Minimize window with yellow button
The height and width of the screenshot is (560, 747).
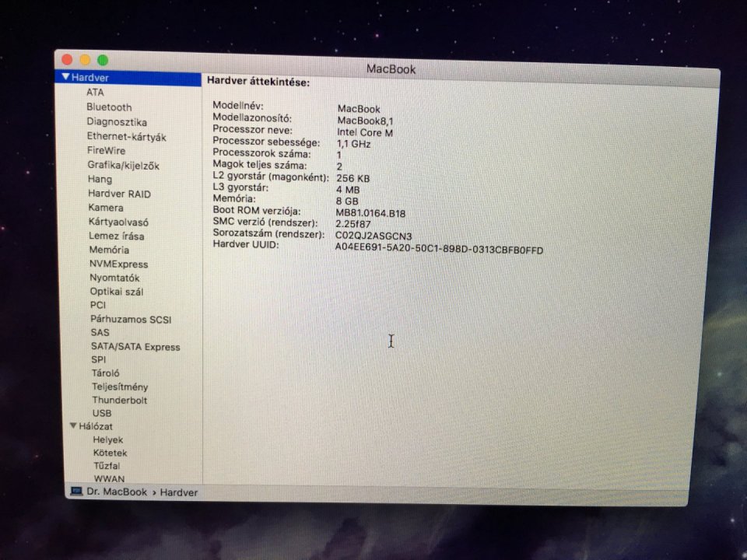click(85, 60)
